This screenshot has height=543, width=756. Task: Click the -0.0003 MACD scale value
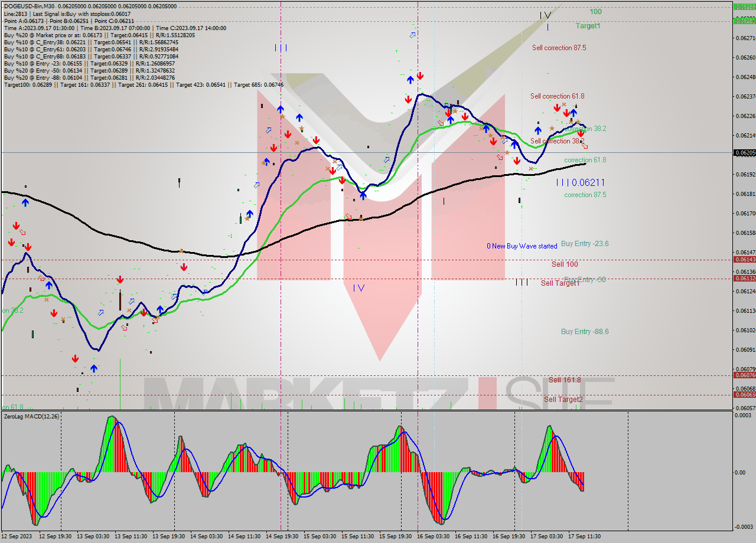point(744,526)
